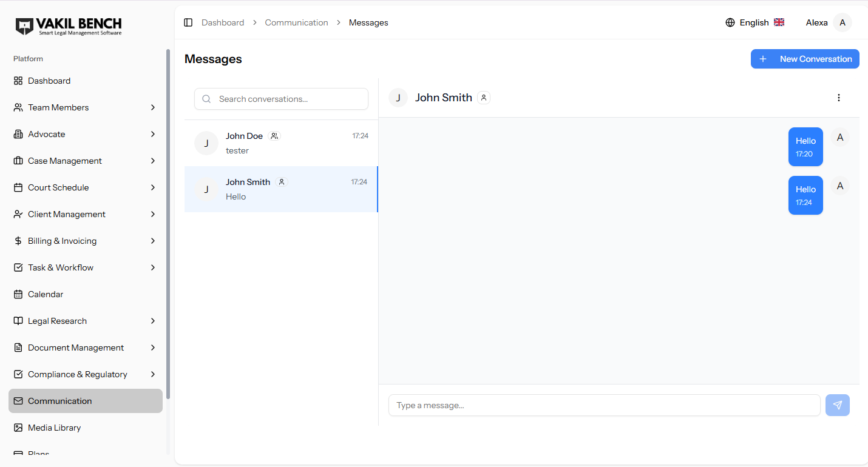Click the globe language icon

click(x=730, y=22)
